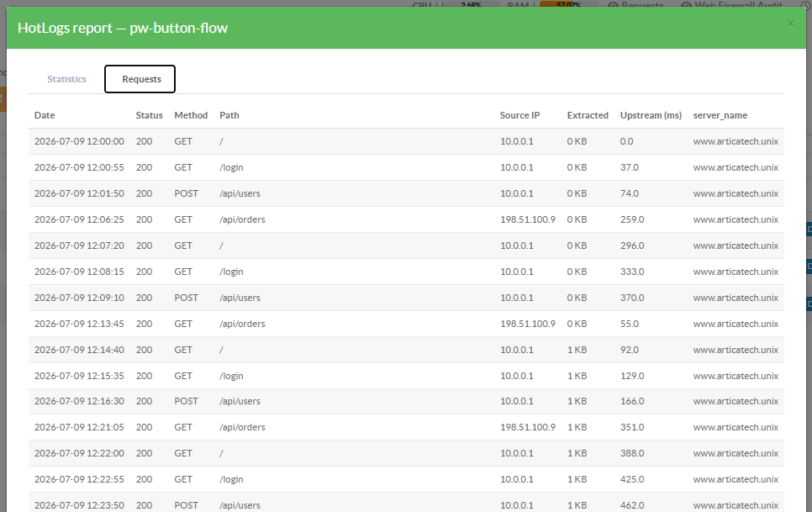Click /login path in 12:00:55 row
The image size is (812, 512).
[x=231, y=168]
